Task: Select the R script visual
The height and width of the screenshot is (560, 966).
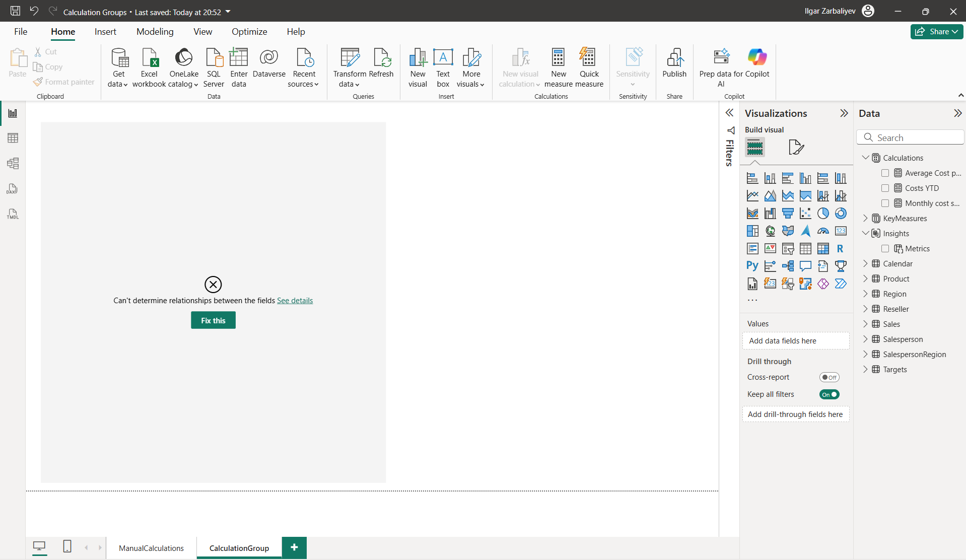Action: pos(841,249)
